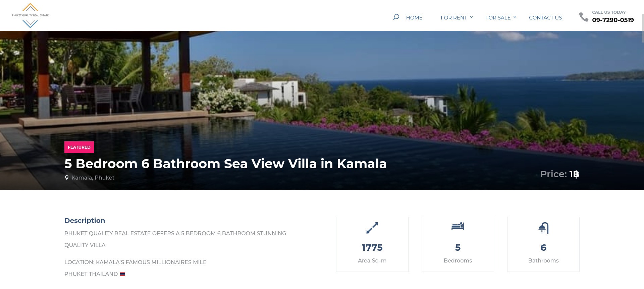
Task: Open the For Rent menu item
Action: click(454, 18)
